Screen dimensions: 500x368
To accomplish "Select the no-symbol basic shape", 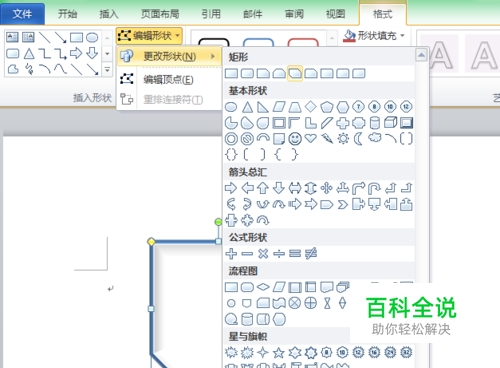I will point(247,139).
